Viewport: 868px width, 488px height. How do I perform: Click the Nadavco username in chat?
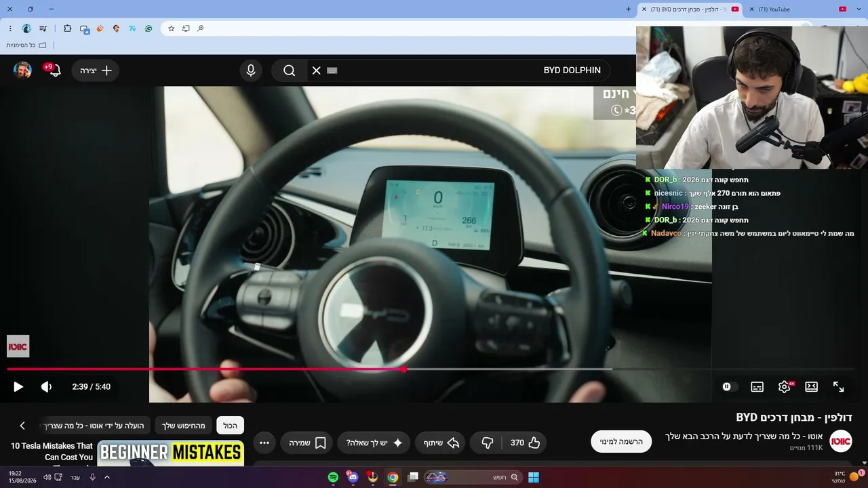(x=666, y=233)
